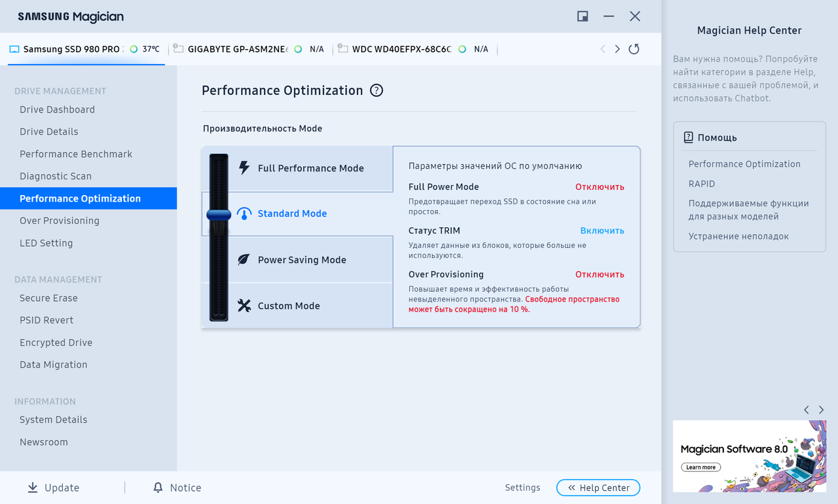Click GIGABYTE drive health indicator circle

click(x=298, y=49)
